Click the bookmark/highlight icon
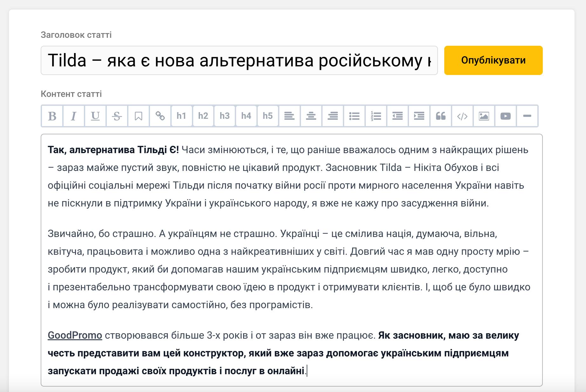 [139, 116]
